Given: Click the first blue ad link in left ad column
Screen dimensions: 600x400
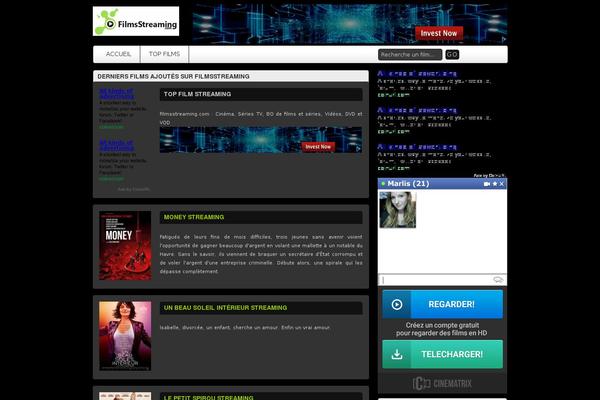Looking at the screenshot, I should (x=116, y=94).
